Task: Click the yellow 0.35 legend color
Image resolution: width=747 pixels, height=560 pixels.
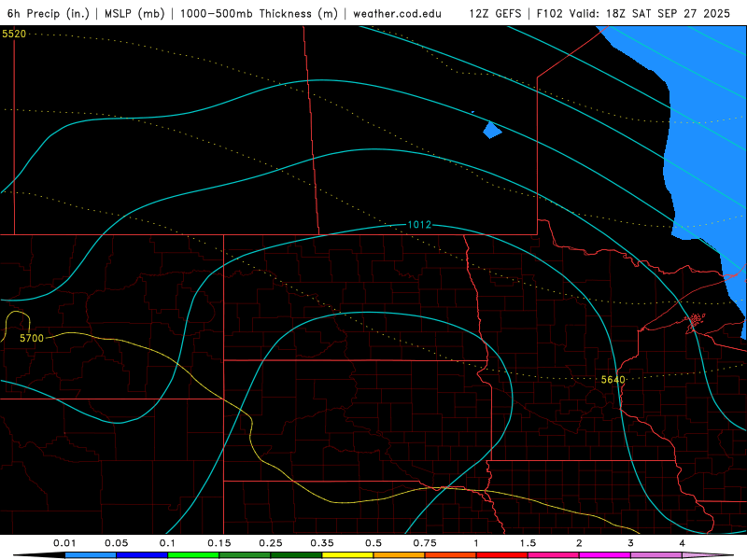Action: pyautogui.click(x=347, y=555)
